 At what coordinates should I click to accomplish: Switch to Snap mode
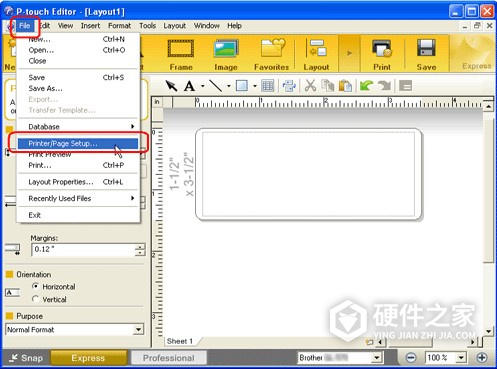[26, 358]
